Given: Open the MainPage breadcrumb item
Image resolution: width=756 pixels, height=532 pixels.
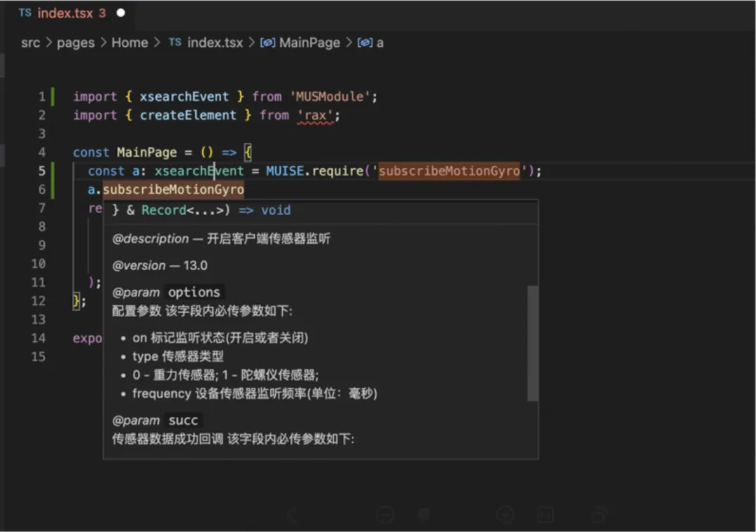Looking at the screenshot, I should [309, 43].
